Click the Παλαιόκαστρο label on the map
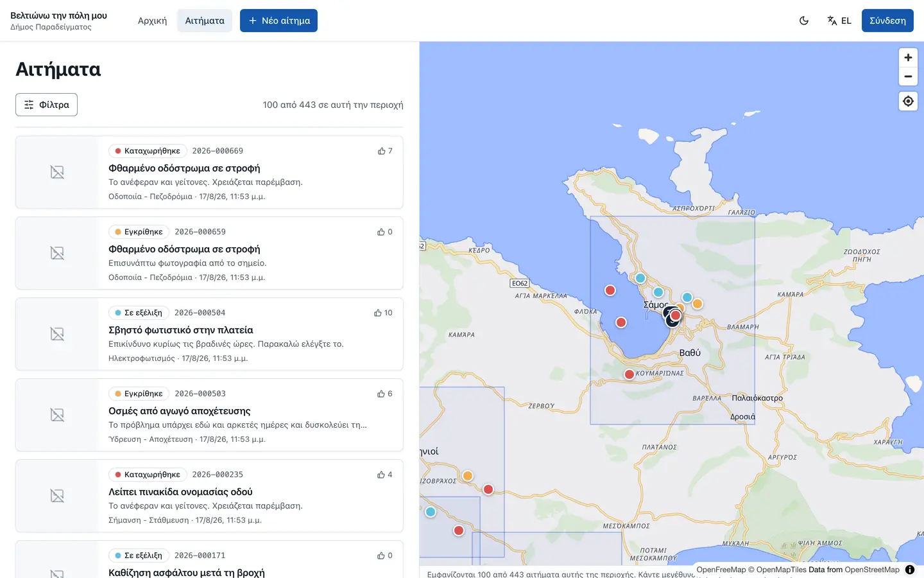924x578 pixels. point(757,398)
